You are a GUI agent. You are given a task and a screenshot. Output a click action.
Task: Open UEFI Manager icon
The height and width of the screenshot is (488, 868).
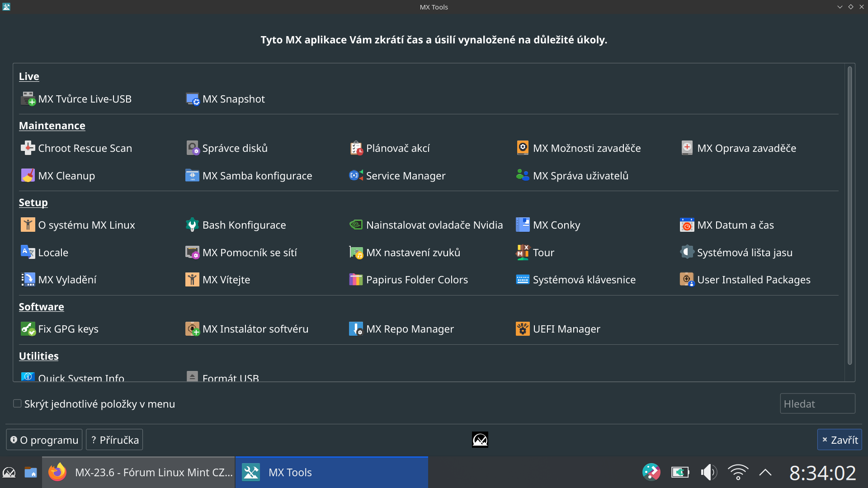pos(523,329)
